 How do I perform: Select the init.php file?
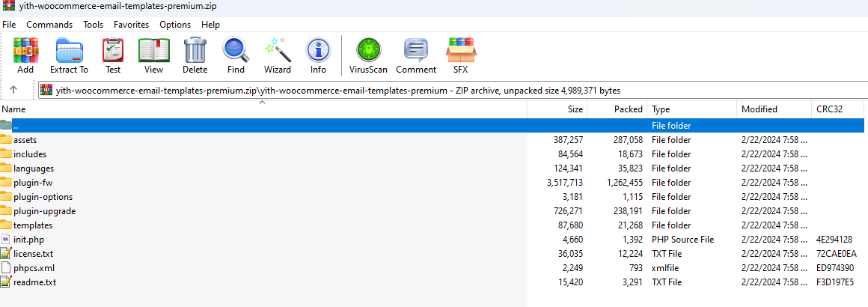tap(28, 240)
